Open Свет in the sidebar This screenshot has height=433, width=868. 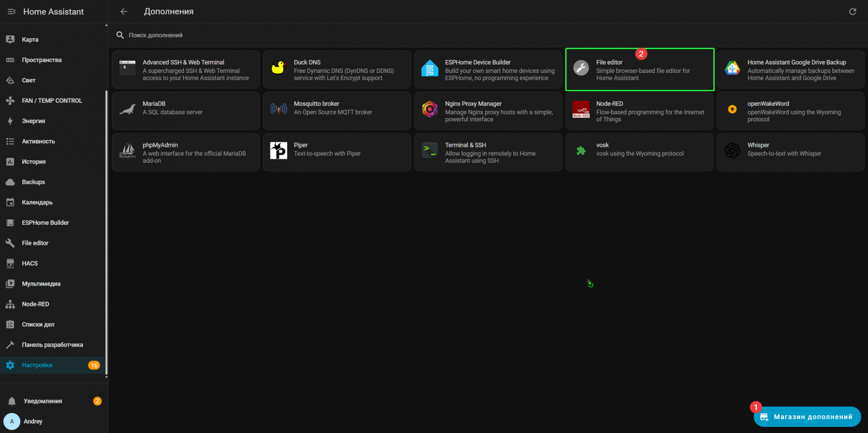[52, 80]
